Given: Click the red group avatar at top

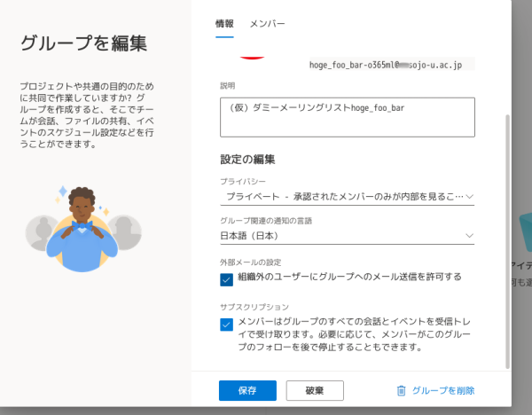Looking at the screenshot, I should coord(253,56).
